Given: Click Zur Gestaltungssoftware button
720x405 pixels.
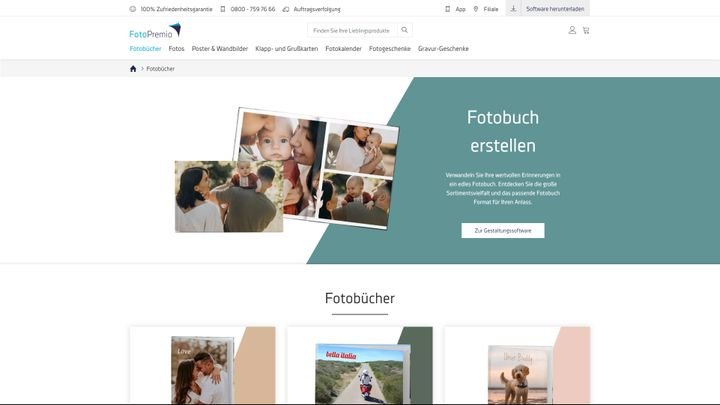Looking at the screenshot, I should (x=503, y=231).
